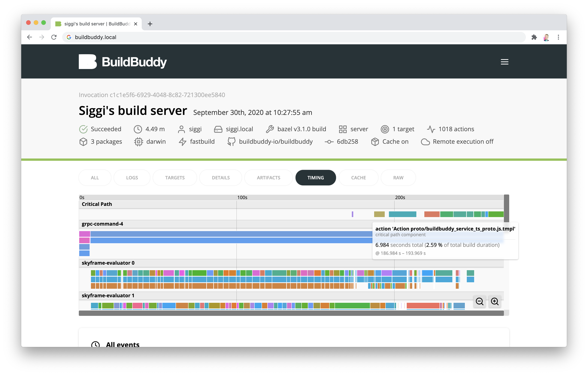
Task: Open the hamburger menu in BuildBuddy header
Action: [x=504, y=62]
